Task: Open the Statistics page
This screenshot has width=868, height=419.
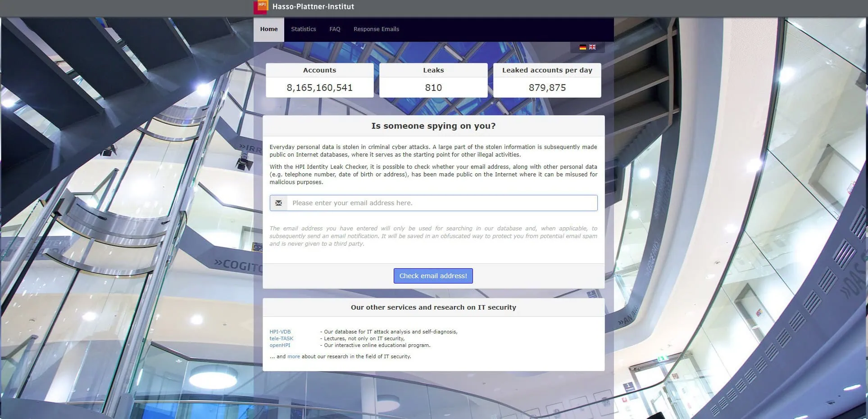Action: [x=303, y=29]
